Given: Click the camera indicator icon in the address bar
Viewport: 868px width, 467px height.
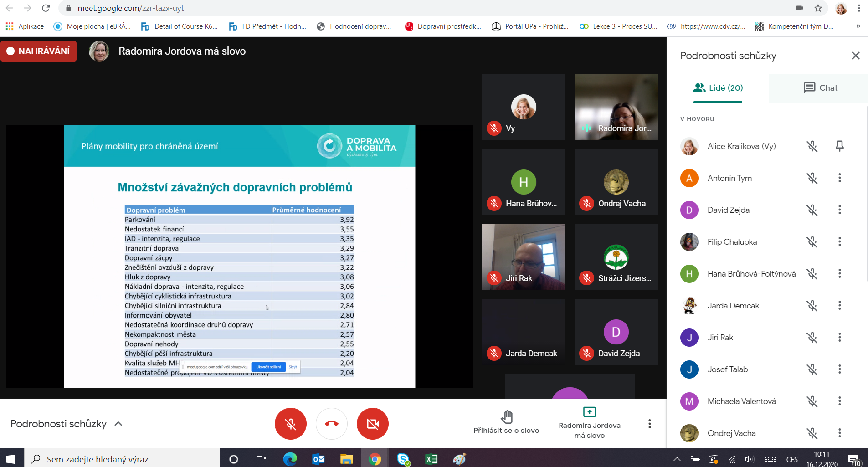Looking at the screenshot, I should 800,8.
